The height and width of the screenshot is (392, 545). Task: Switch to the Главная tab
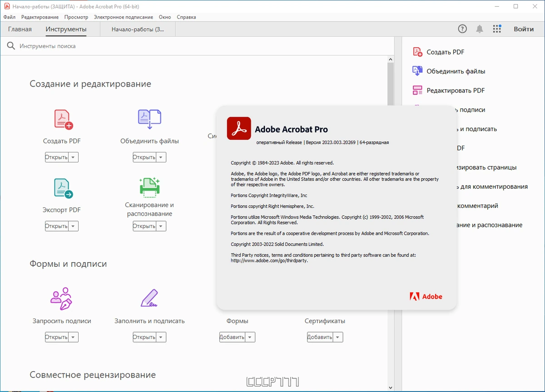[x=20, y=29]
